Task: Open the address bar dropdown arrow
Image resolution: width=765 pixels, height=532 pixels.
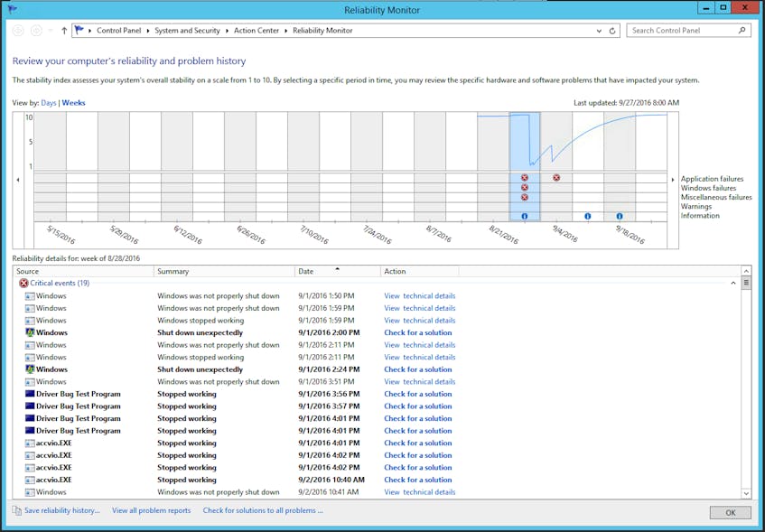Action: tap(598, 30)
